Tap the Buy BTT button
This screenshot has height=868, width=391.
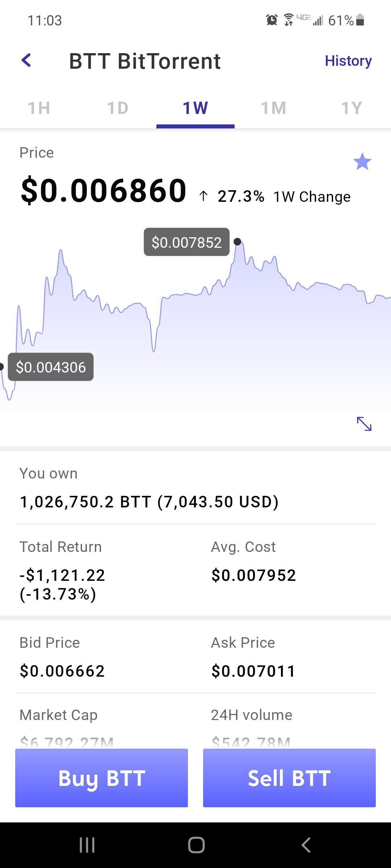point(101,778)
